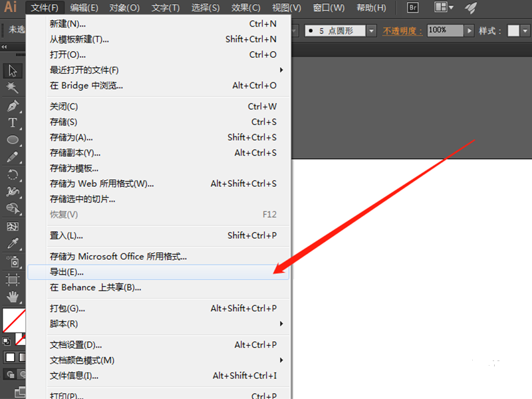Image resolution: width=532 pixels, height=399 pixels.
Task: Choose 打开(O)... menu item
Action: coord(158,55)
